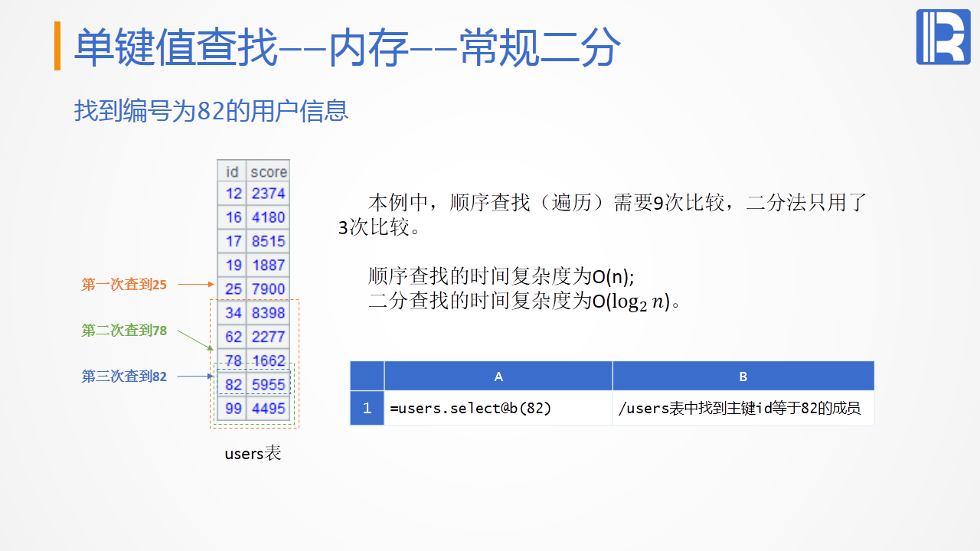The height and width of the screenshot is (551, 980).
Task: Click the paragraph about 顺序查找需要9次比较
Action: click(x=603, y=215)
